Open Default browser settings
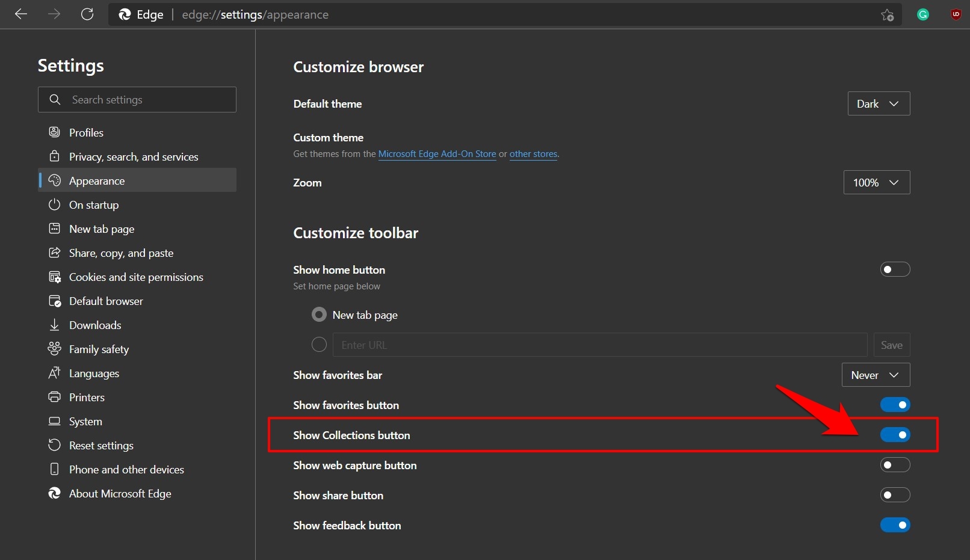This screenshot has height=560, width=970. (x=137, y=301)
